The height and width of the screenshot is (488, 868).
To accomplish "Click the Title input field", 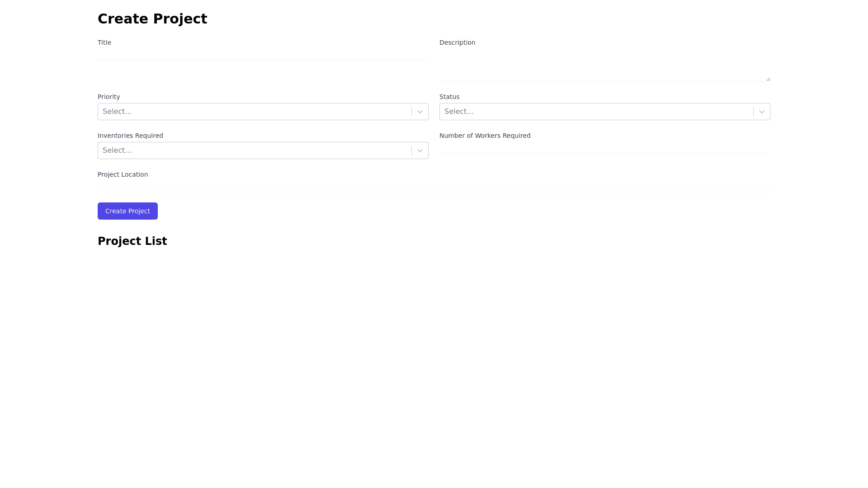I will [x=263, y=54].
